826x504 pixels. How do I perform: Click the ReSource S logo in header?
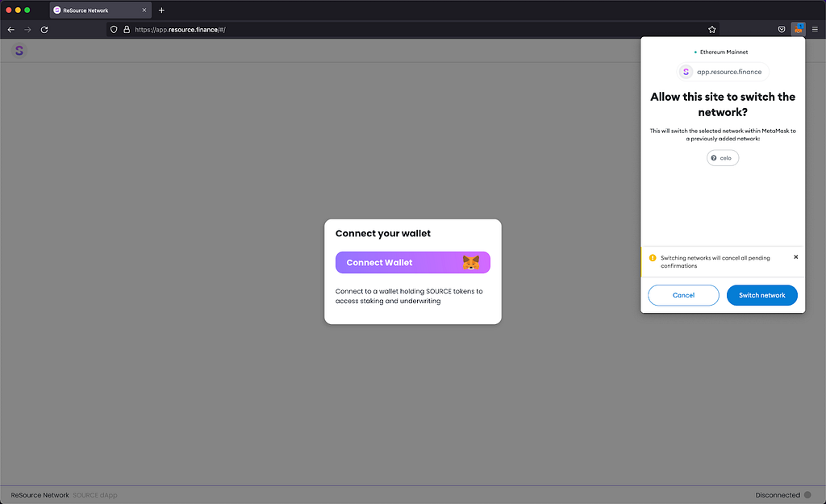19,51
